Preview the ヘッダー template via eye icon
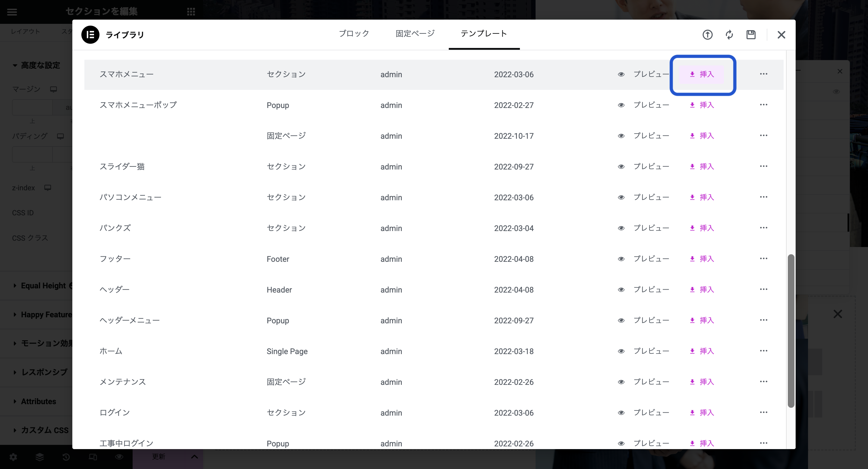This screenshot has height=469, width=868. point(621,290)
